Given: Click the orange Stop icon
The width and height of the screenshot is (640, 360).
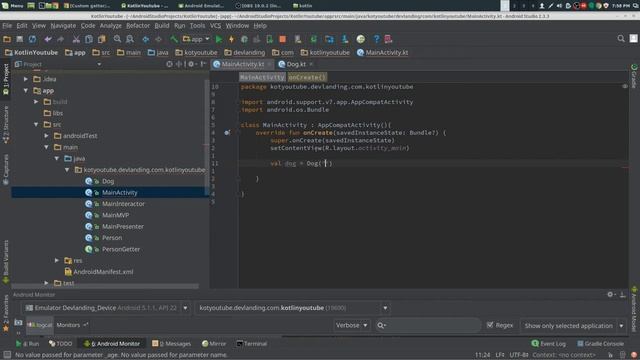Looking at the screenshot, I should [282, 39].
